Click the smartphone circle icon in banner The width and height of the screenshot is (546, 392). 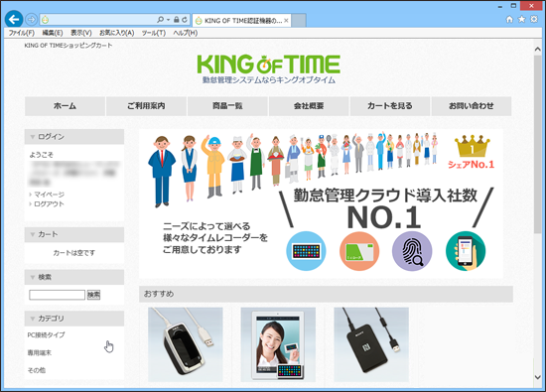tap(466, 251)
